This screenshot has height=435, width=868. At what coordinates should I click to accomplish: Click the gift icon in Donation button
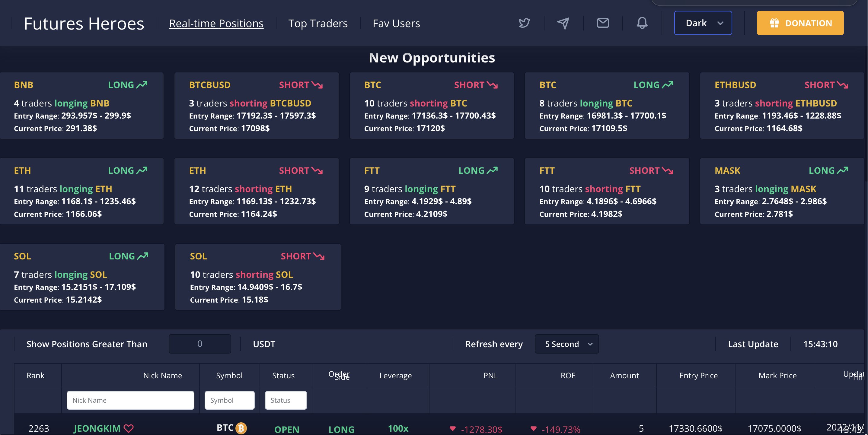click(774, 23)
